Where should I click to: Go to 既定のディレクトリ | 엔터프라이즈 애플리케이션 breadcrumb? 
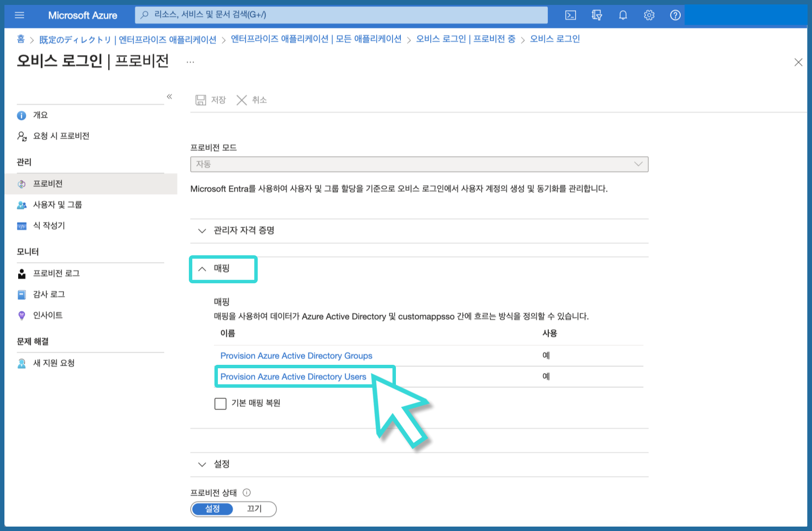pos(127,40)
